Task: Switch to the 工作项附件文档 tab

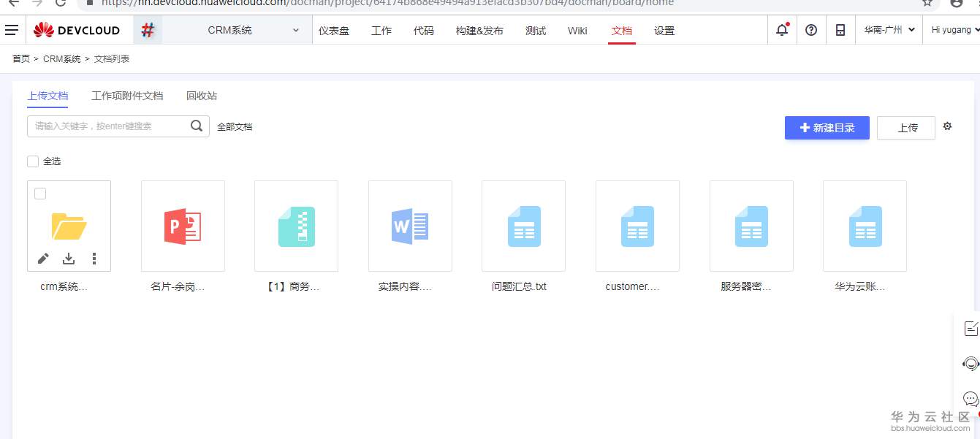Action: tap(127, 96)
